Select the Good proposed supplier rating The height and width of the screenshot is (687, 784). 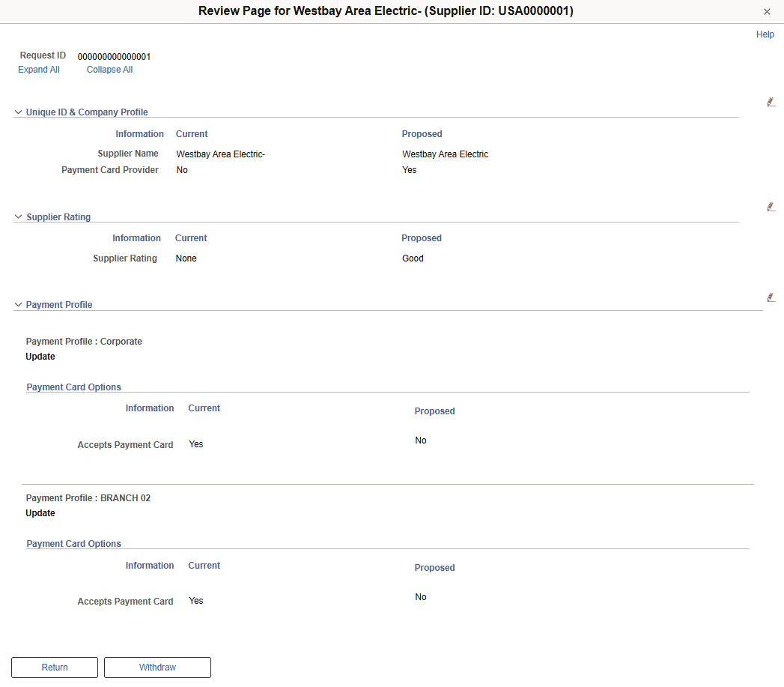pos(413,258)
